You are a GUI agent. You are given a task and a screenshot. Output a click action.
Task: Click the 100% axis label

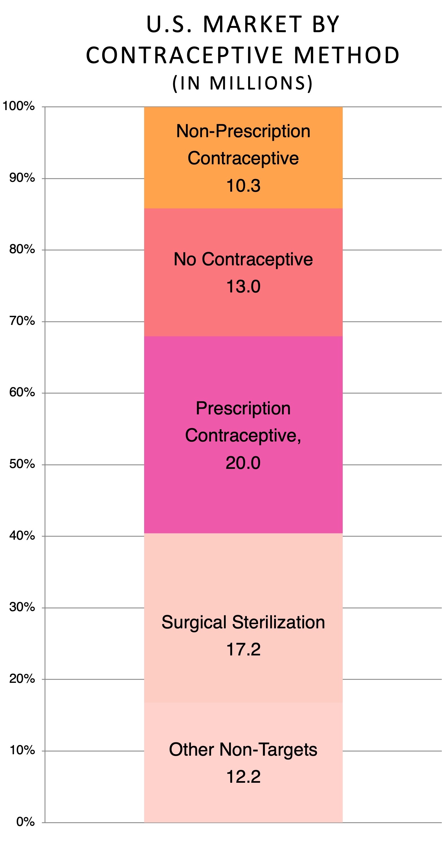point(19,106)
